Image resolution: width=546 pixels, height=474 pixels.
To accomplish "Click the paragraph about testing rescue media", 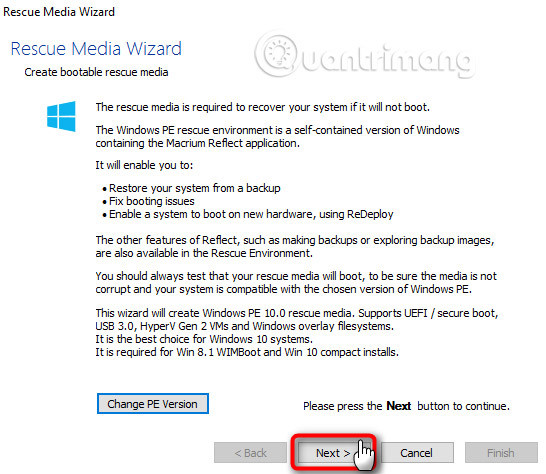I will [x=296, y=282].
